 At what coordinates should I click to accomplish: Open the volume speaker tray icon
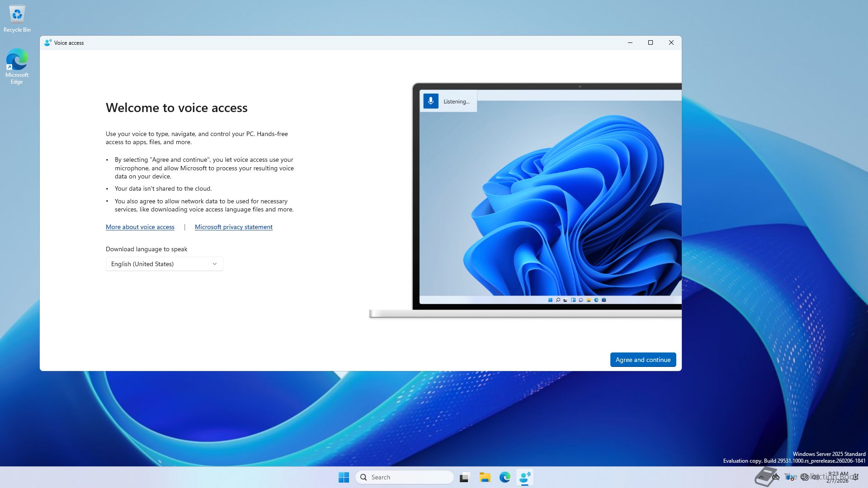coord(816,477)
